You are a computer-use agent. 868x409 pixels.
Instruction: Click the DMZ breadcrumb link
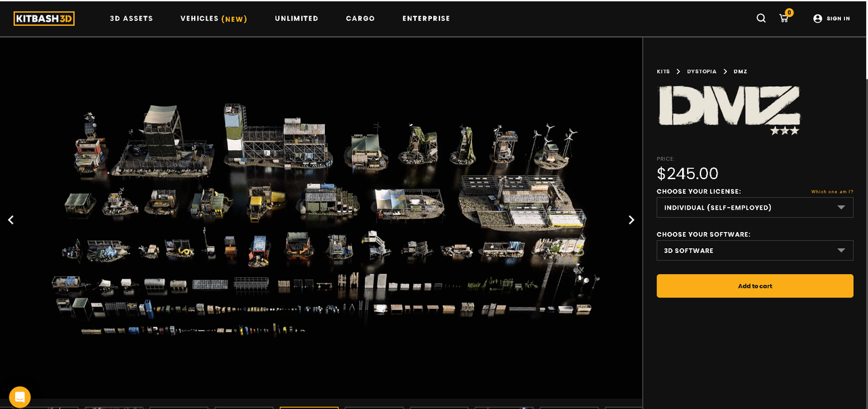pos(741,71)
